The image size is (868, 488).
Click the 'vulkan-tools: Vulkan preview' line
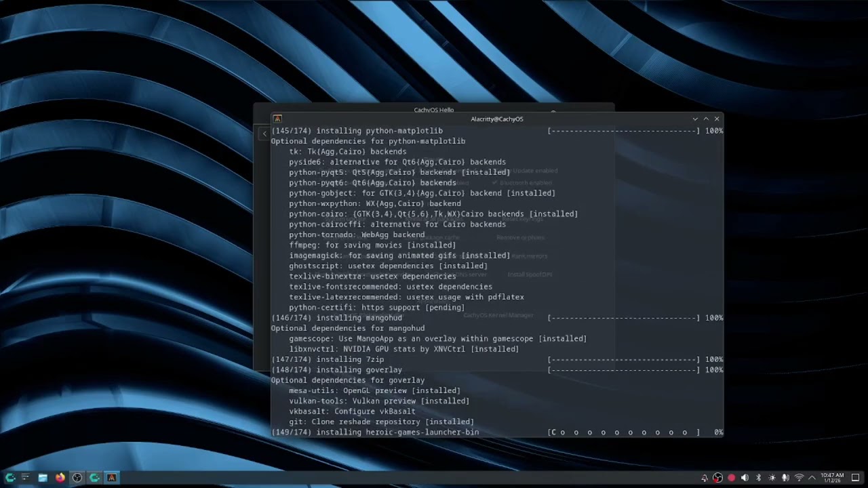[379, 401]
